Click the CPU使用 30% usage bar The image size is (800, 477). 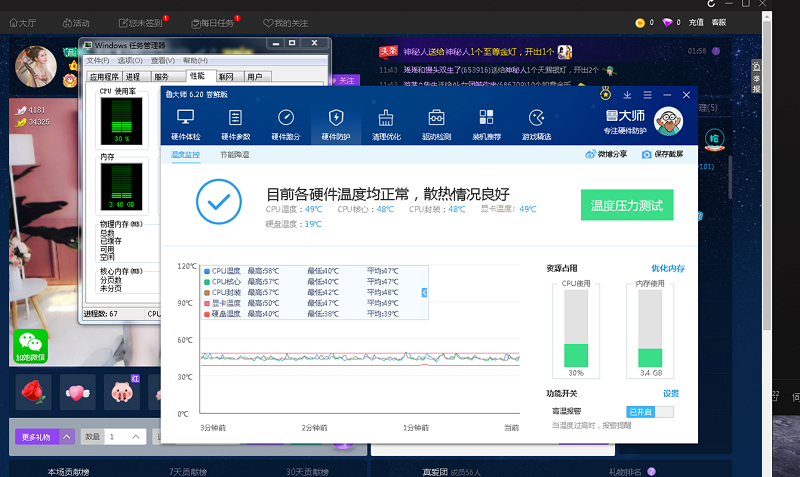pyautogui.click(x=576, y=329)
